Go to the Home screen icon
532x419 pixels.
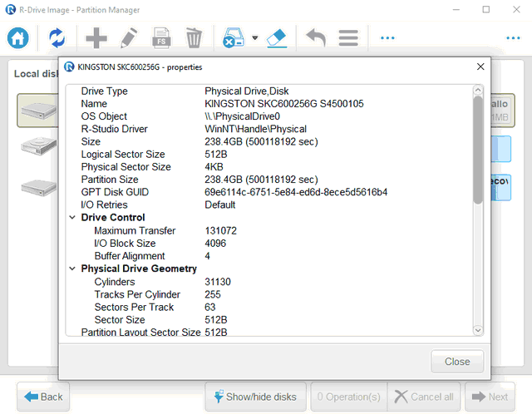tap(18, 37)
